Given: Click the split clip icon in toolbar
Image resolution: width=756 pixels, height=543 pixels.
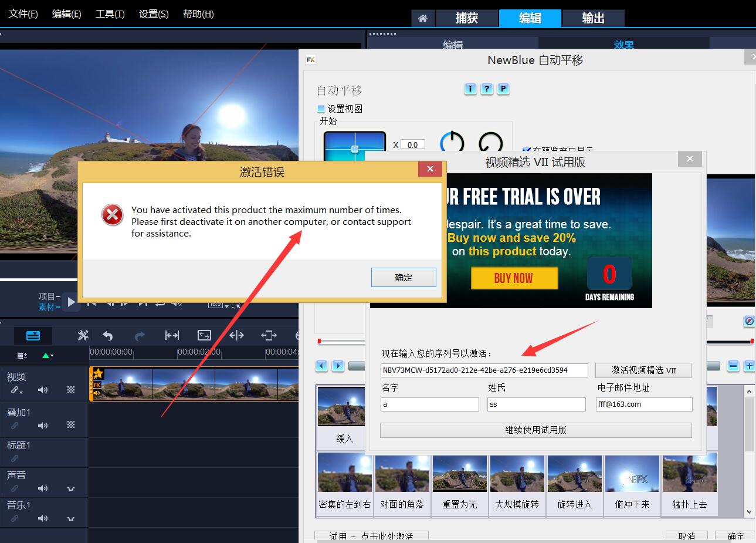Looking at the screenshot, I should [236, 335].
